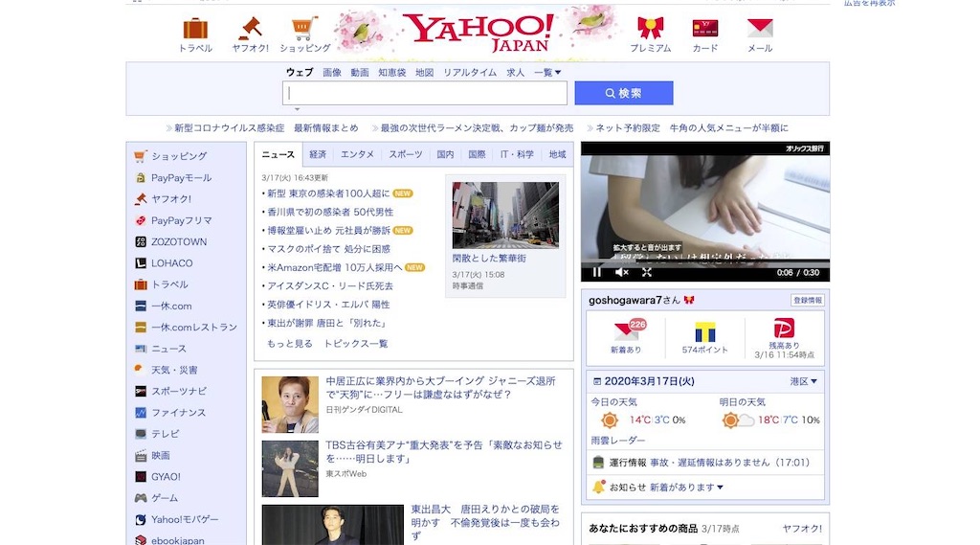Expand the small arrow below search box
This screenshot has height=545, width=980.
(x=297, y=109)
